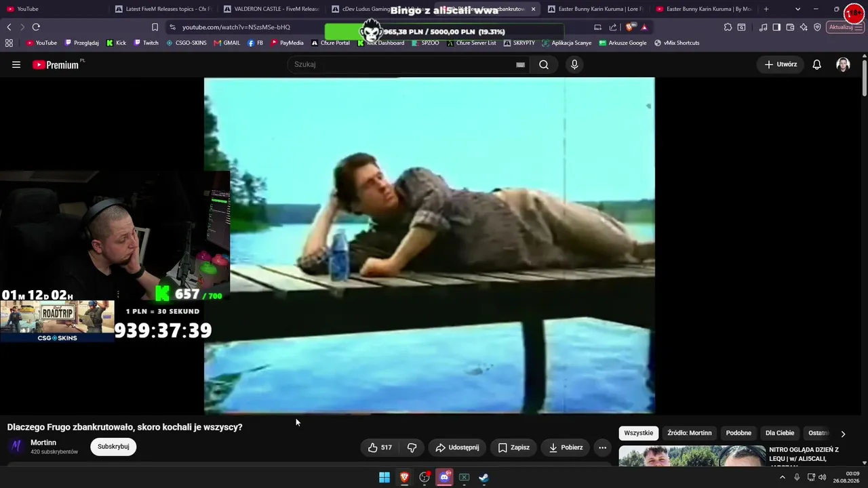This screenshot has width=868, height=488.
Task: Download the video with Pobierz
Action: coord(566,447)
